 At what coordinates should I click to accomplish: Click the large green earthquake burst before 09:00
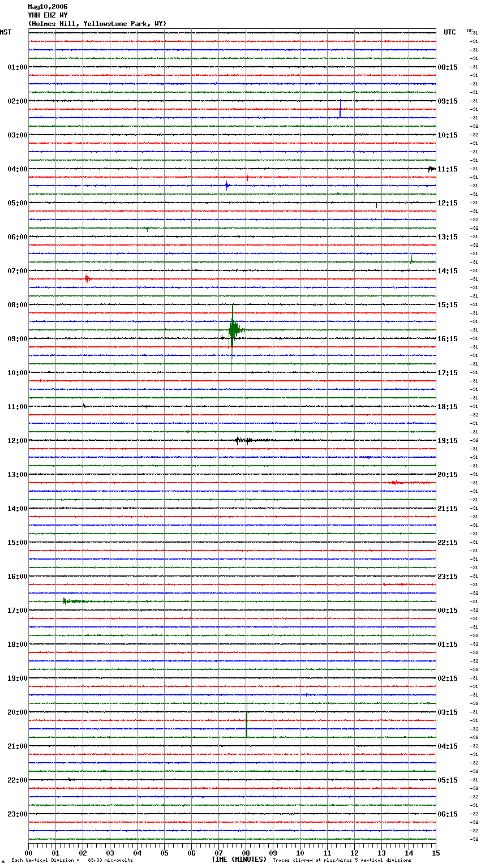tap(233, 331)
